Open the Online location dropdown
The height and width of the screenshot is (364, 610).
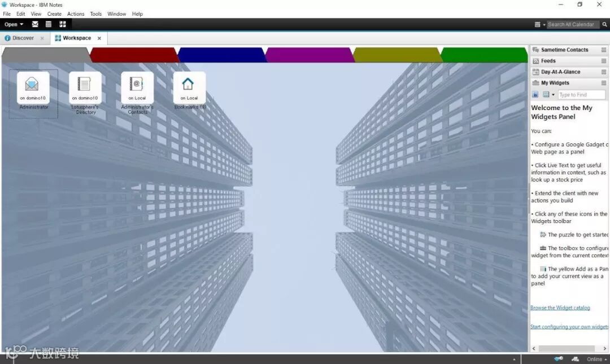tap(597, 359)
